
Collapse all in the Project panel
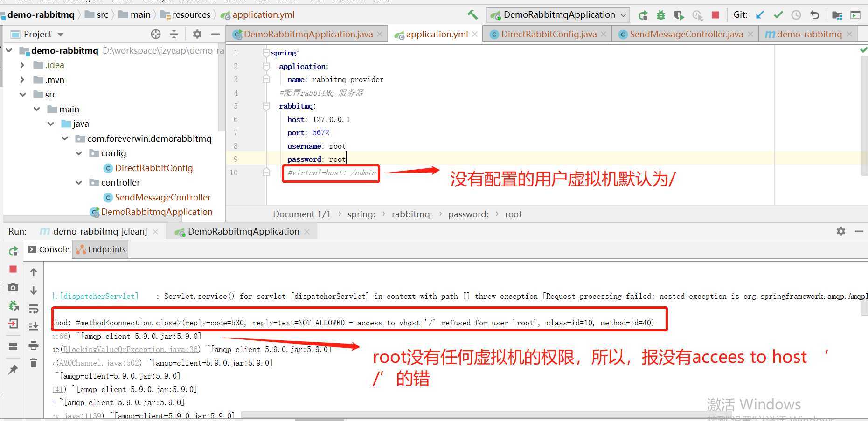pos(174,34)
